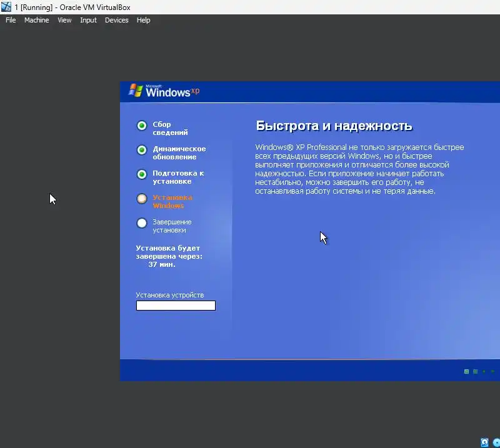Viewport: 500px width, 448px height.
Task: Click the Динамическое обновление step label
Action: (179, 152)
